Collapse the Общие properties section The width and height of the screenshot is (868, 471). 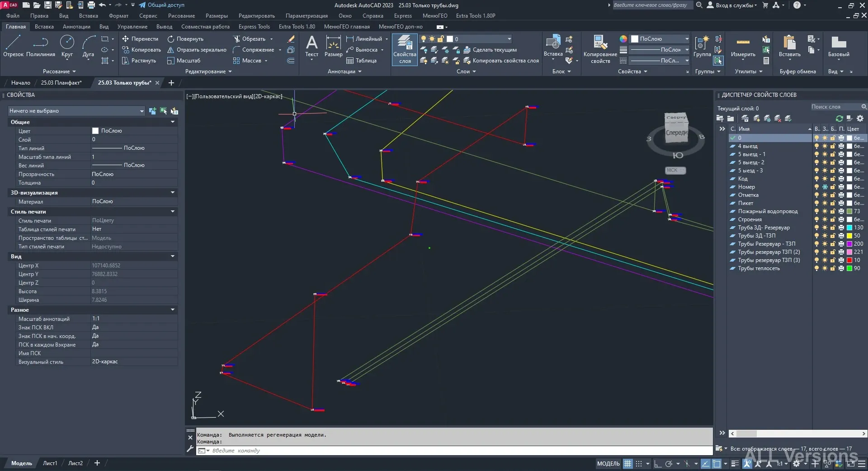[172, 122]
